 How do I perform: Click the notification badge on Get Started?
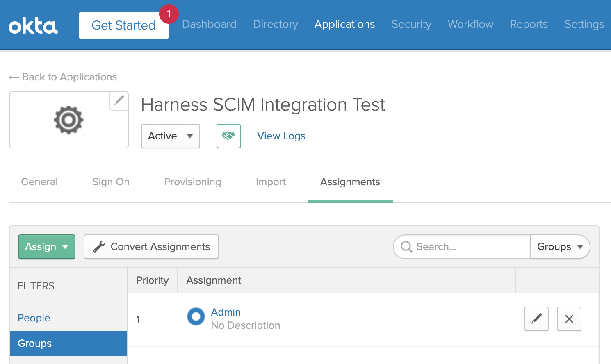(x=169, y=14)
